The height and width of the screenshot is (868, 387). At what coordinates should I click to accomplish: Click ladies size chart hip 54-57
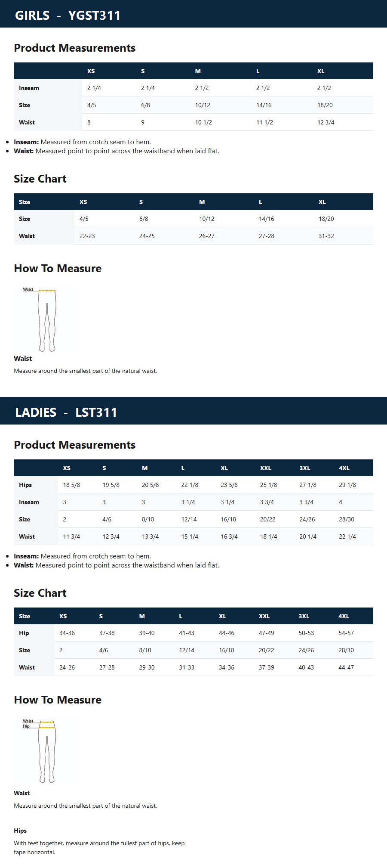point(346,633)
